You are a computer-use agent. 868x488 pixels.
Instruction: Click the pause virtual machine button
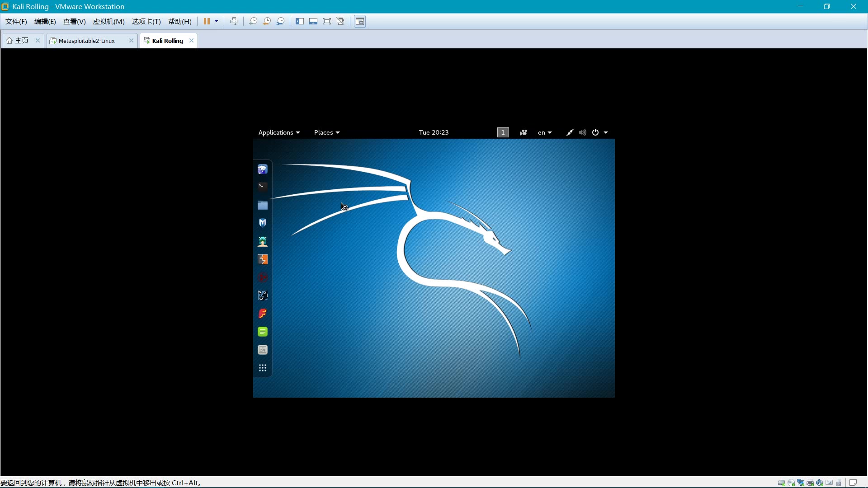click(x=207, y=21)
